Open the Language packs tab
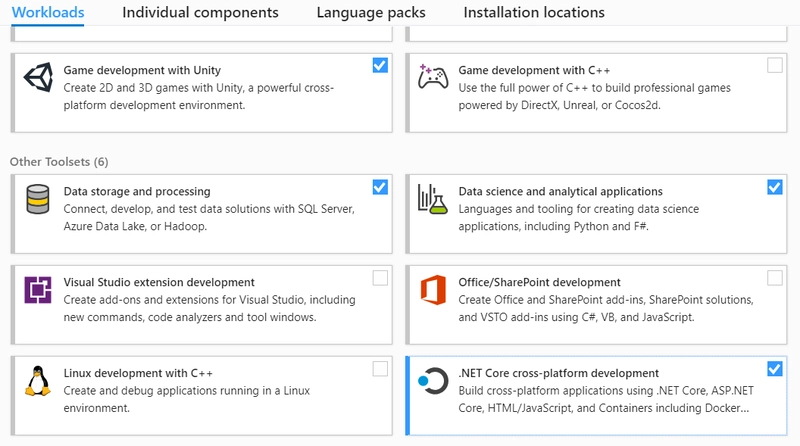 click(371, 12)
